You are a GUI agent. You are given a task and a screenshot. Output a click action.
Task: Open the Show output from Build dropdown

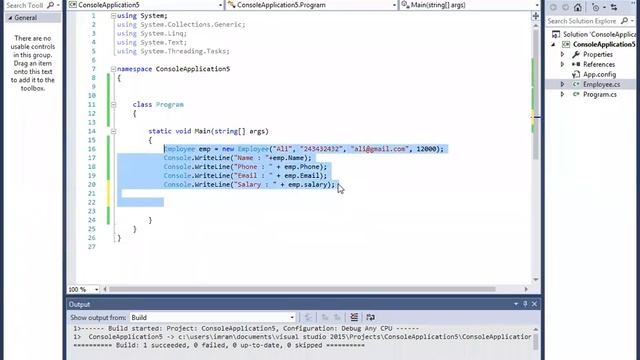click(292, 318)
